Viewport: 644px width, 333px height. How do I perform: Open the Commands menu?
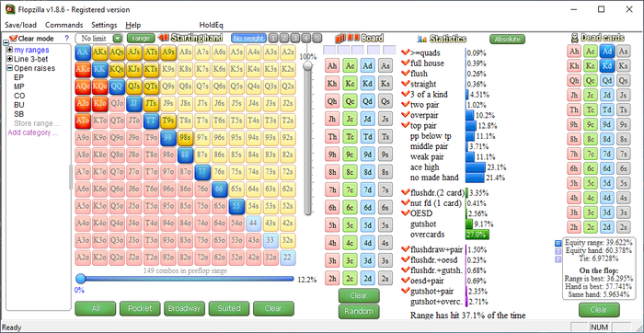click(64, 25)
